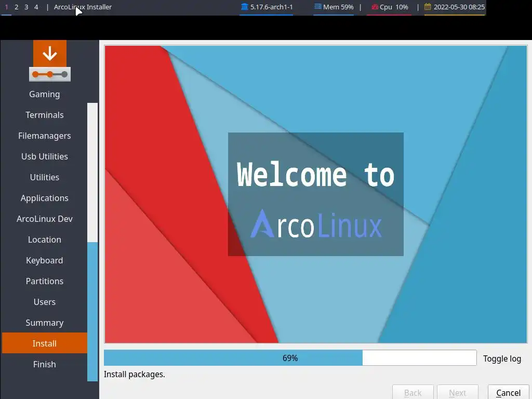
Task: Click the memory icon in top bar
Action: [x=317, y=6]
